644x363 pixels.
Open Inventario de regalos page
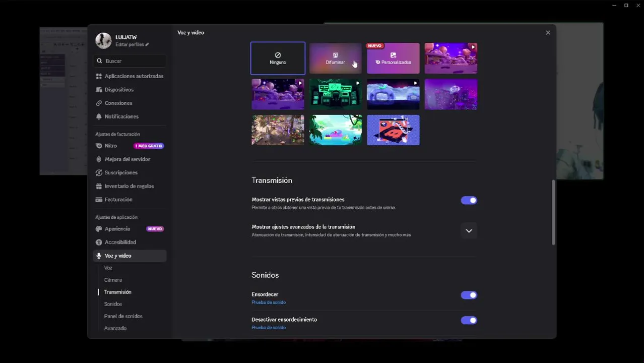130,186
